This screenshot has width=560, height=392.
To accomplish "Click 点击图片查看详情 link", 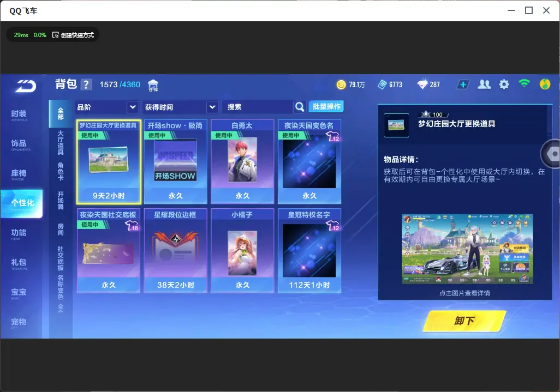I will 464,293.
